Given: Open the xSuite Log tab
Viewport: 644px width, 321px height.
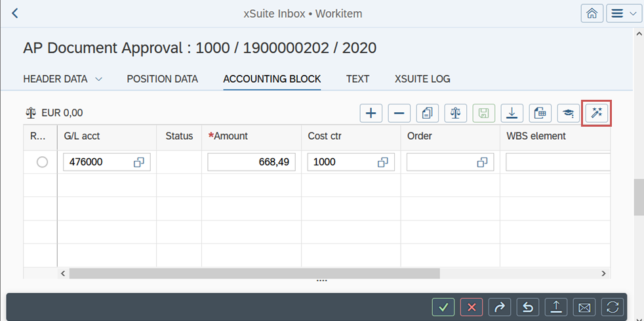Looking at the screenshot, I should (422, 79).
